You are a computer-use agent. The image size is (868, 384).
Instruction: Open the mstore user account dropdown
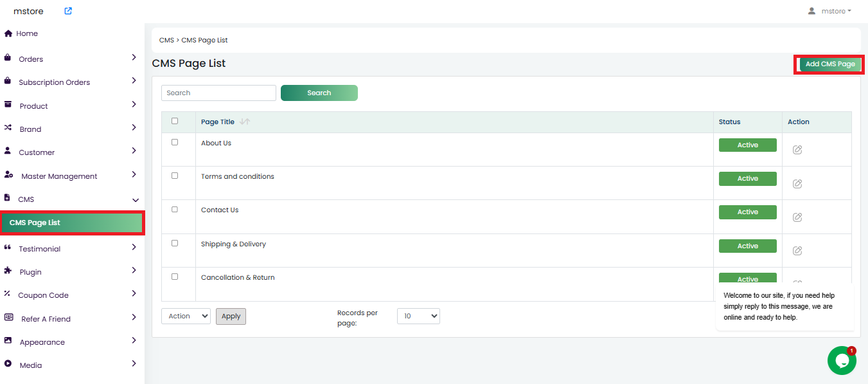click(x=830, y=11)
